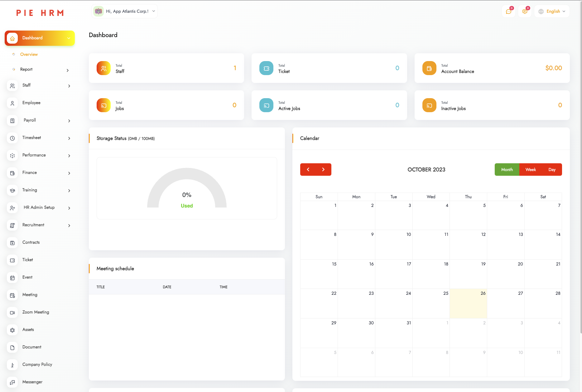Click the Employee sidebar icon
Viewport: 582px width, 392px height.
click(12, 103)
